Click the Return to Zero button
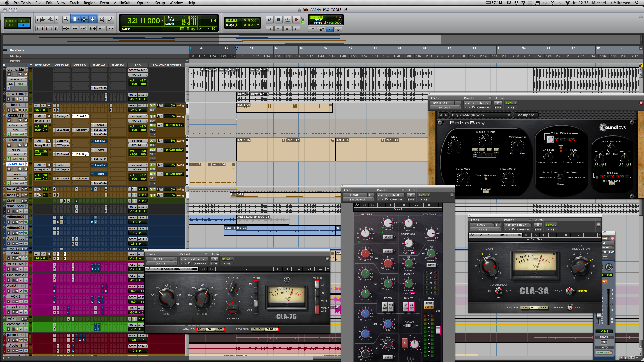Viewport: 644px width, 362px height. click(x=270, y=29)
